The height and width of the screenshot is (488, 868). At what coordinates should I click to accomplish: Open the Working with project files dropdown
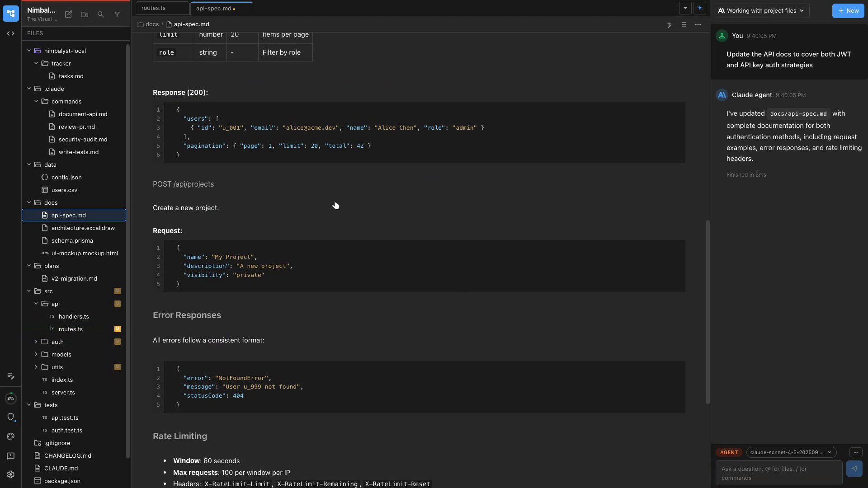[761, 10]
